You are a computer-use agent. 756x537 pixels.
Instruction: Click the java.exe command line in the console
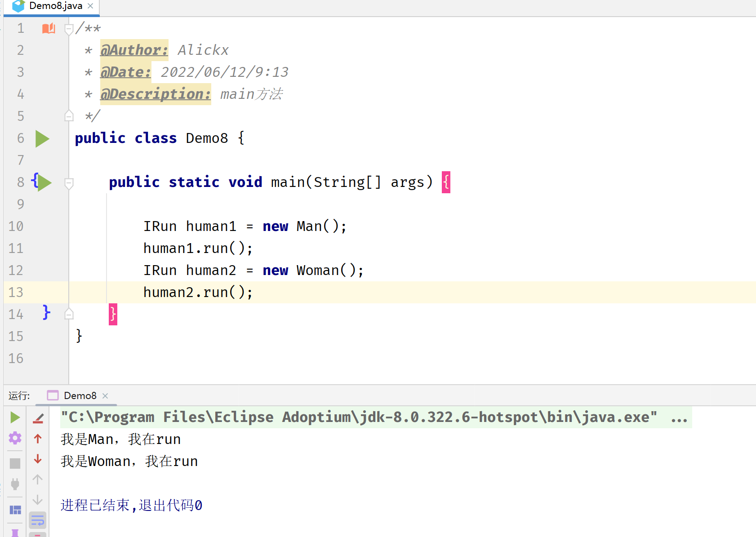coord(359,417)
